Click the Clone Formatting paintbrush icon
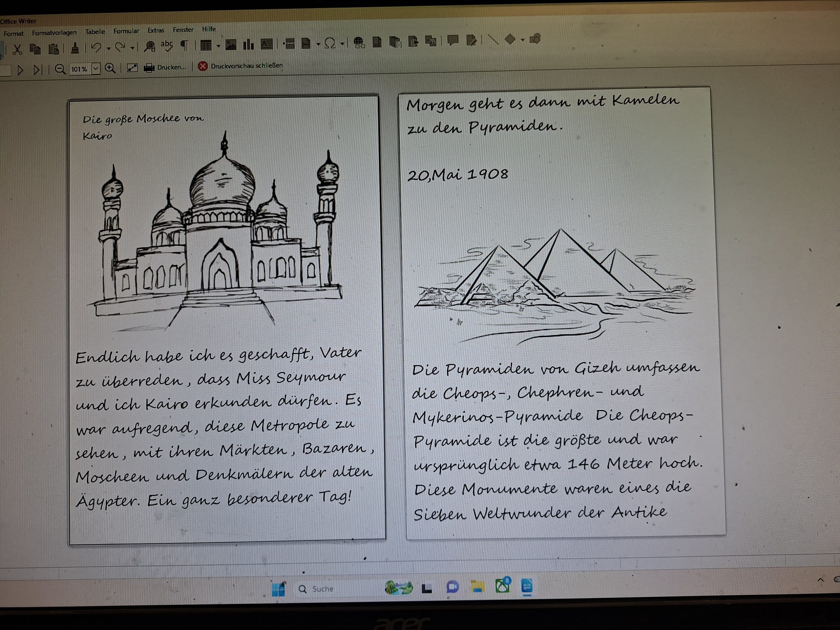This screenshot has height=630, width=840. pos(75,48)
